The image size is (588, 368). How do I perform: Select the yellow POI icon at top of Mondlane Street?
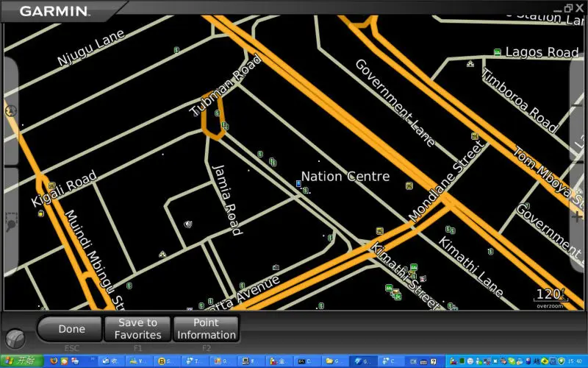point(475,136)
